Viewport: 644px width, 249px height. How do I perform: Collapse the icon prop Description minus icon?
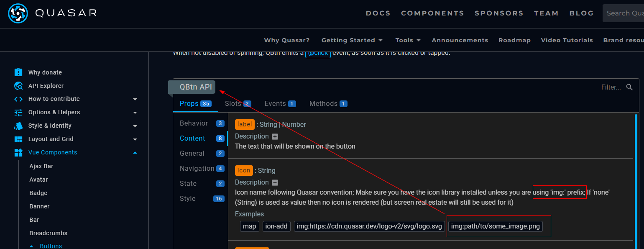click(275, 182)
